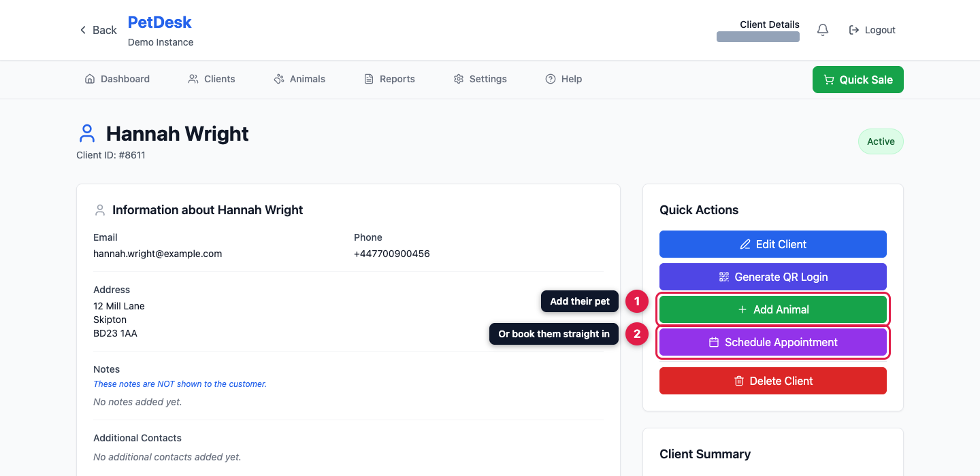Open the Dashboard tab
This screenshot has height=476, width=980.
point(117,79)
